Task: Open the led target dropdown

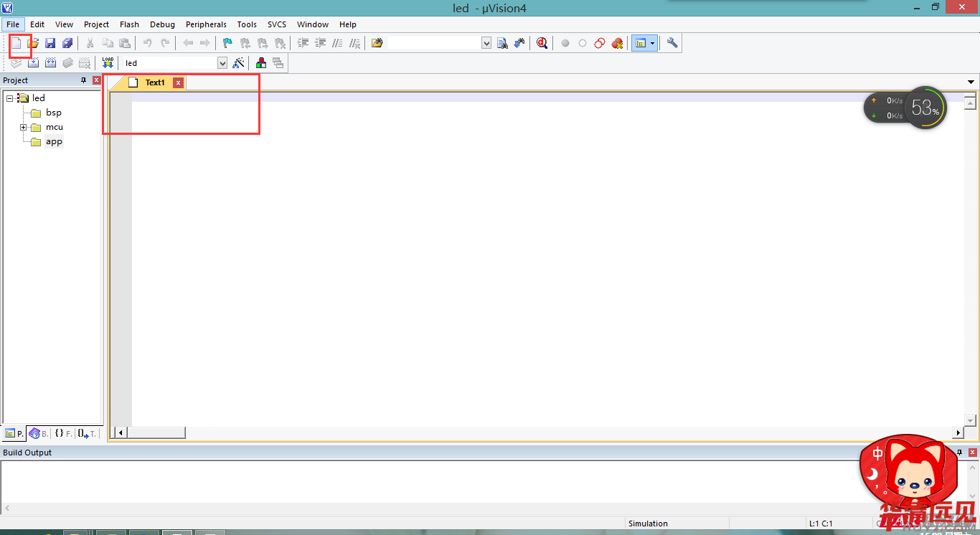Action: [x=222, y=63]
